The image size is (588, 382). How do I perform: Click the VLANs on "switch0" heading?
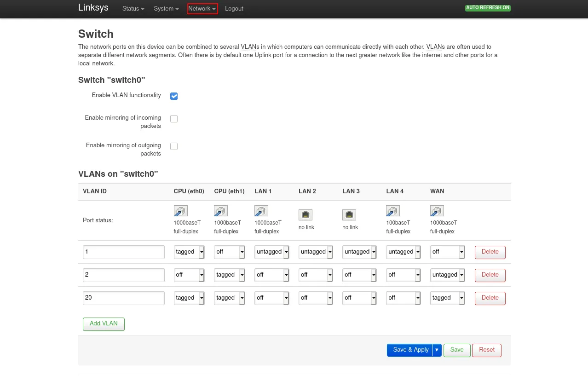118,174
